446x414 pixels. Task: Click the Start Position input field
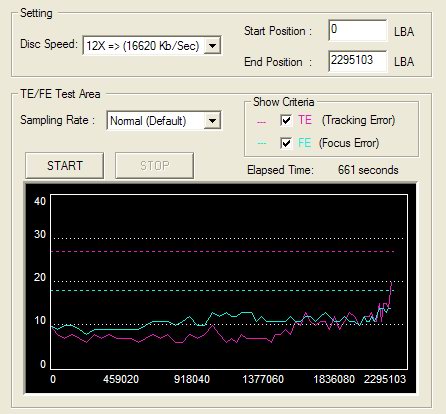tap(358, 30)
